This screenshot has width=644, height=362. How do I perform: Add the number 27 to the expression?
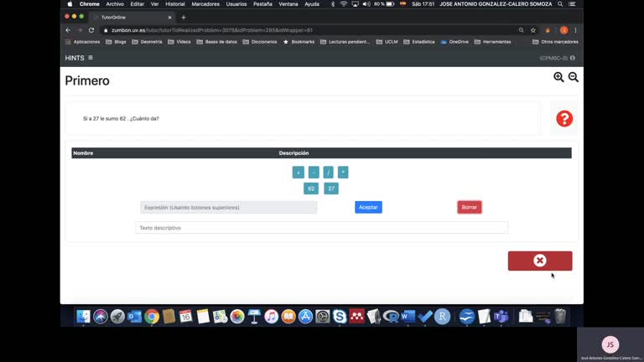pos(331,189)
